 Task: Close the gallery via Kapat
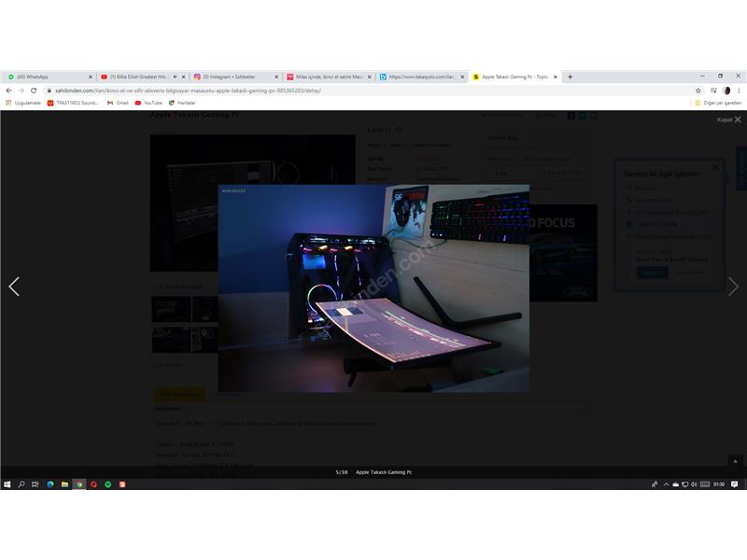pos(729,119)
